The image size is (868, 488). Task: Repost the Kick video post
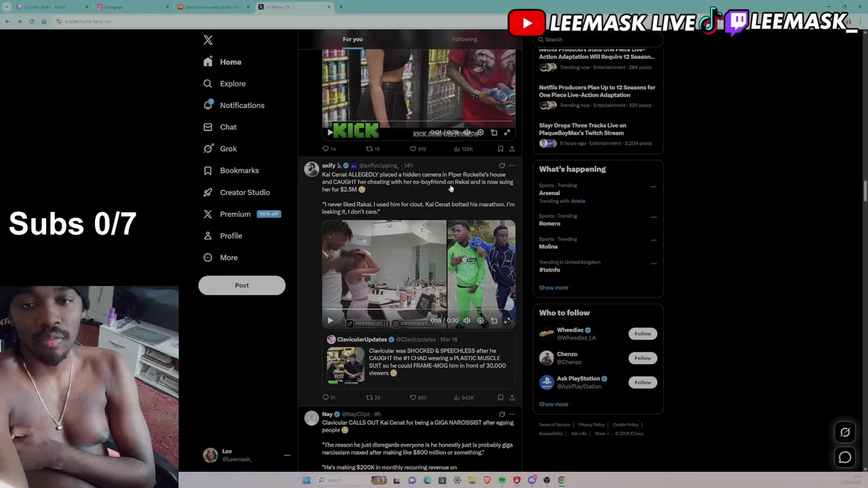(372, 148)
